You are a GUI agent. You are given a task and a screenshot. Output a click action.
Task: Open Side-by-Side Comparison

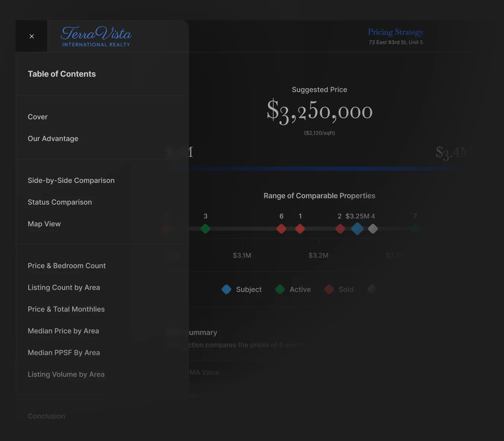pos(71,180)
